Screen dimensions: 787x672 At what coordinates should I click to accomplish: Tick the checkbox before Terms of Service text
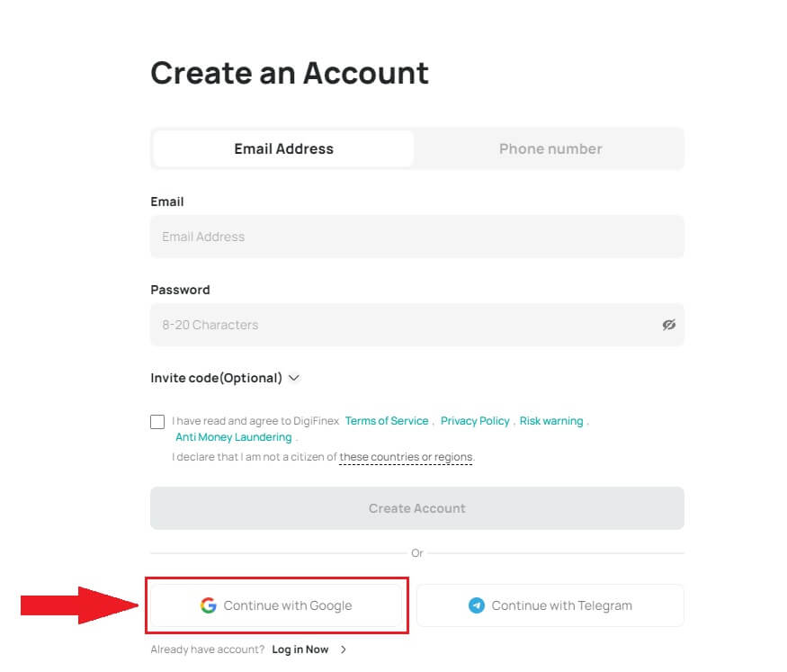(x=158, y=421)
